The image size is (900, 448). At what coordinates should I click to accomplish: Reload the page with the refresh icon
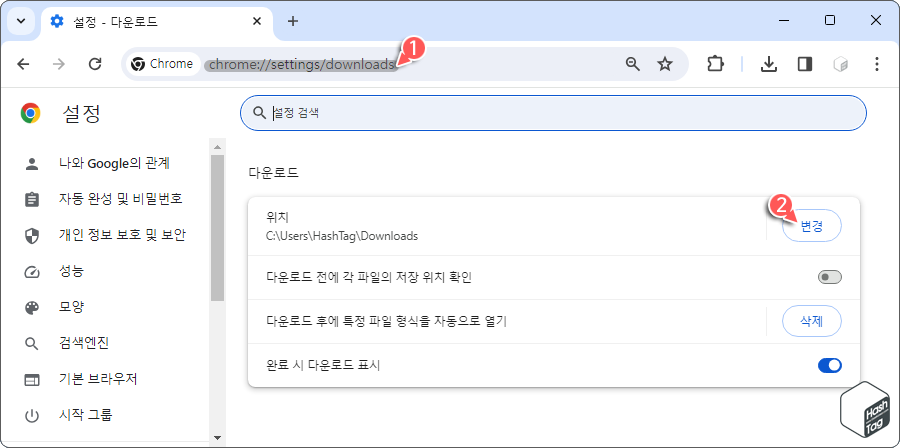tap(95, 64)
